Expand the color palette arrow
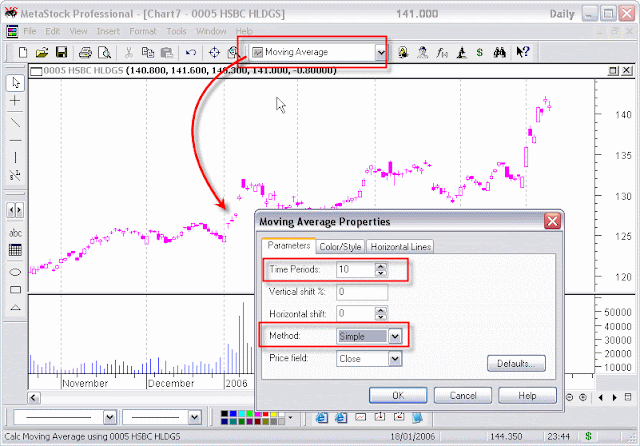Viewport: 640px width, 446px height. [x=290, y=417]
